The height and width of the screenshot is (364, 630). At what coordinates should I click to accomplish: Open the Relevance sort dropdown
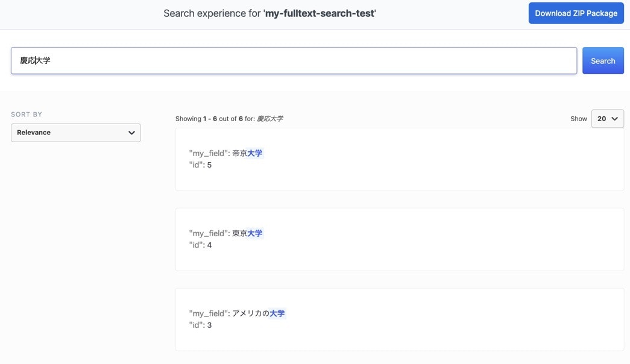click(75, 133)
